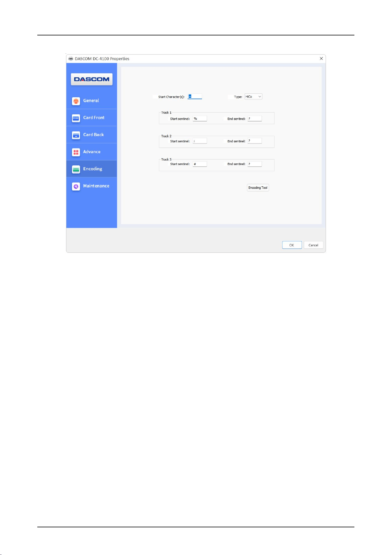Click the "Track 3" group label
The width and height of the screenshot is (392, 555).
(166, 159)
